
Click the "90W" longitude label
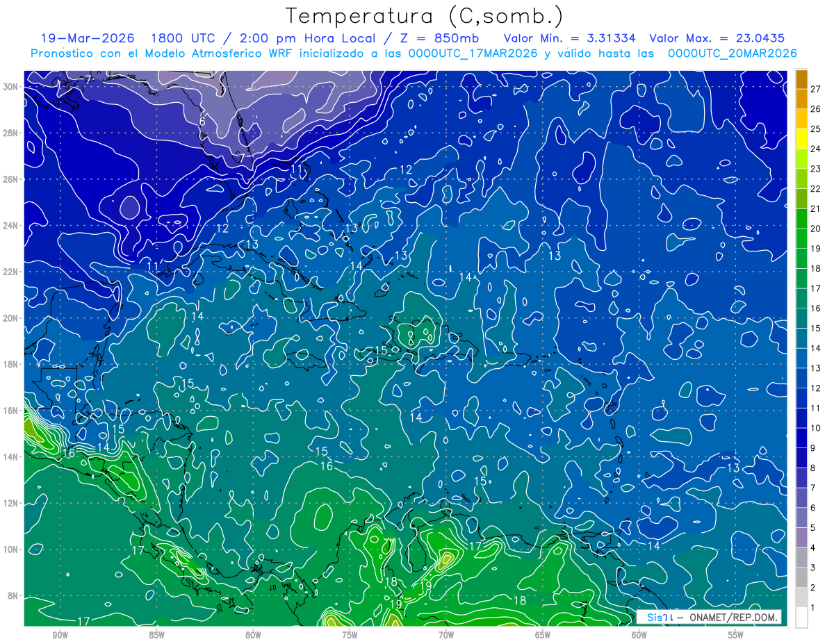click(x=60, y=635)
